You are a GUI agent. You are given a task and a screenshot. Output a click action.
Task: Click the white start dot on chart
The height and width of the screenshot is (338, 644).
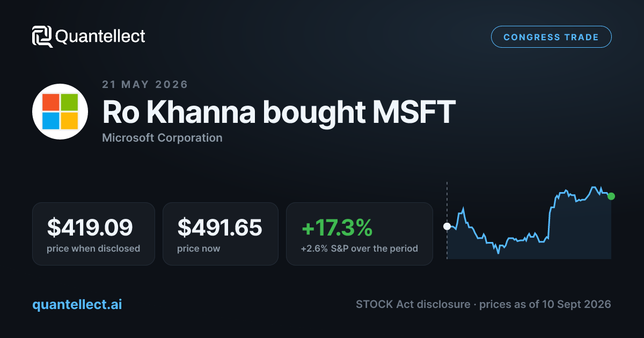[447, 226]
